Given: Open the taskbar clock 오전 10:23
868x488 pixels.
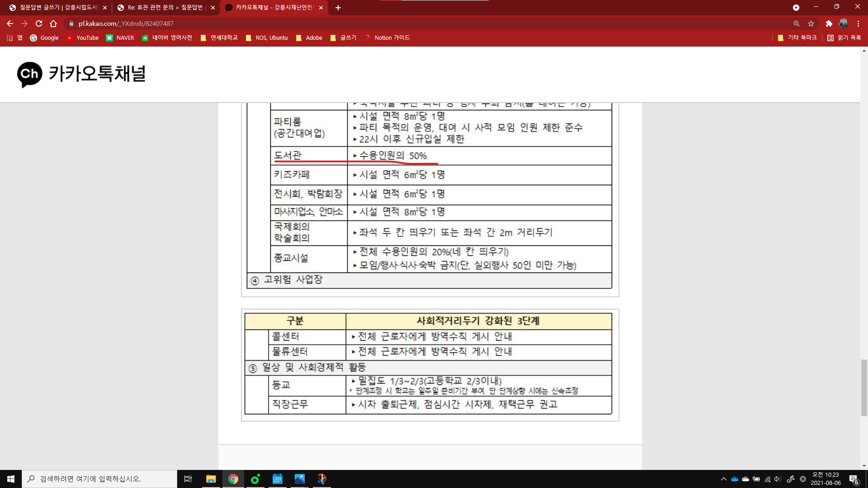Looking at the screenshot, I should (x=826, y=479).
